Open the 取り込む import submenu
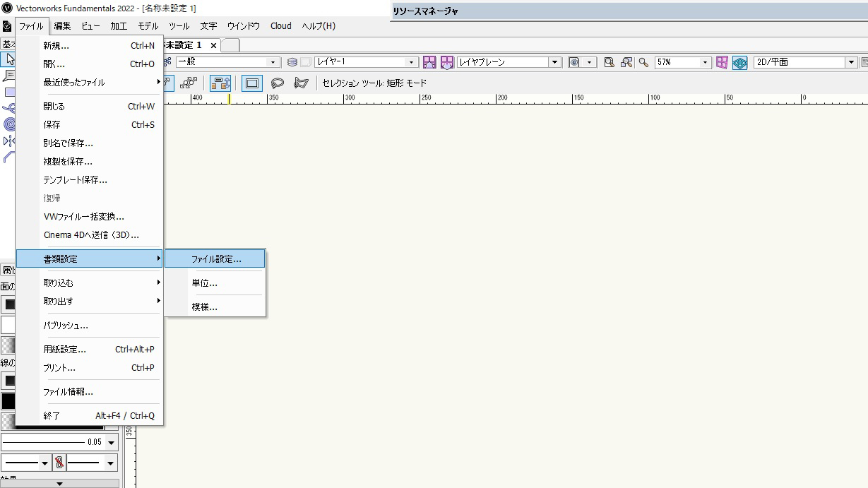The height and width of the screenshot is (488, 868). tap(90, 283)
